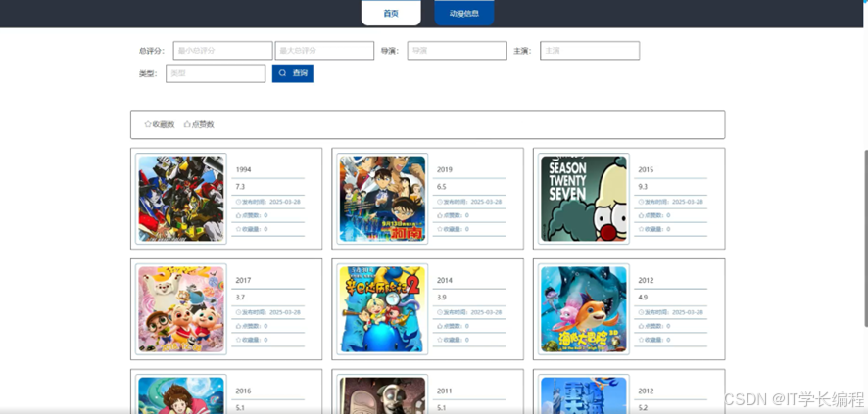Switch to the 动漫信息 tab

[x=464, y=13]
